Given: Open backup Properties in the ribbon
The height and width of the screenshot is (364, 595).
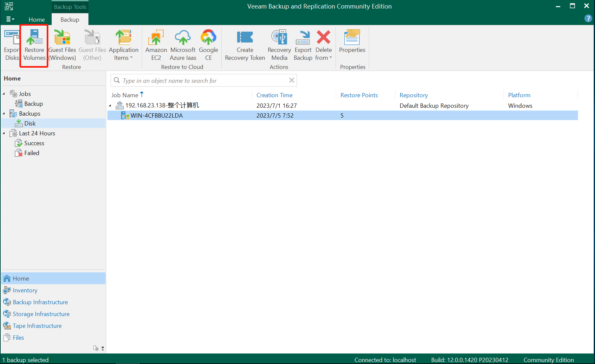Looking at the screenshot, I should [352, 41].
